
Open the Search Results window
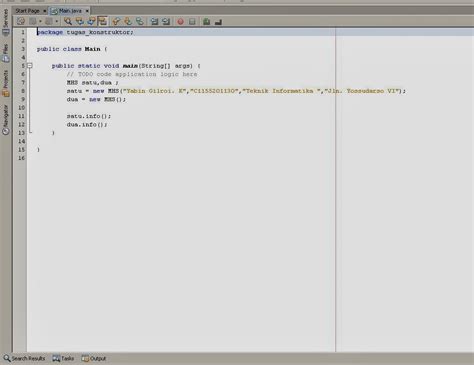click(x=24, y=359)
